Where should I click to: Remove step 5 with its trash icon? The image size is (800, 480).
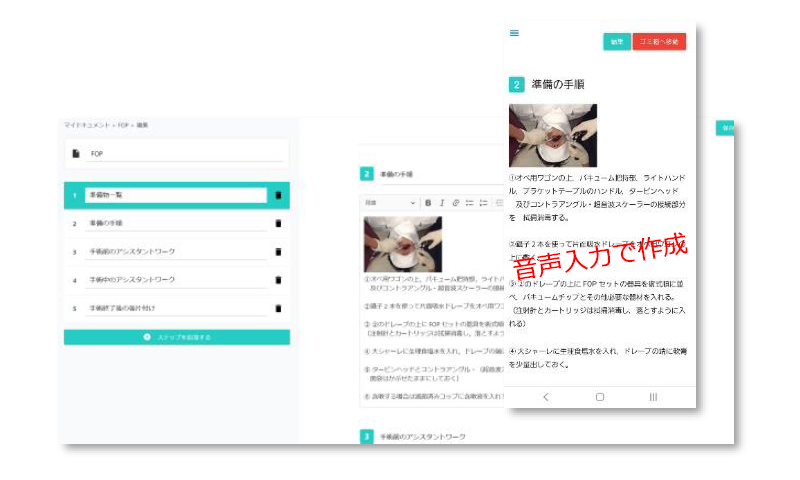[279, 309]
